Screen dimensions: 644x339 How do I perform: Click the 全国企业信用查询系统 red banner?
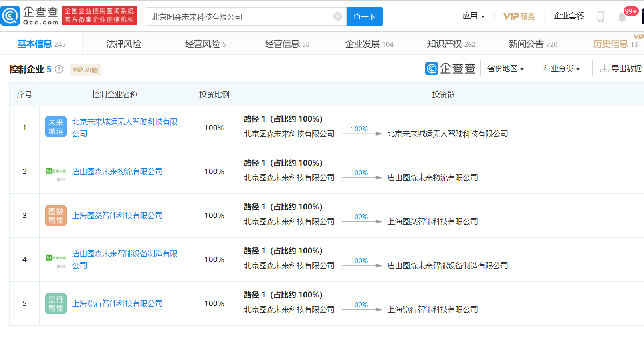[x=99, y=16]
